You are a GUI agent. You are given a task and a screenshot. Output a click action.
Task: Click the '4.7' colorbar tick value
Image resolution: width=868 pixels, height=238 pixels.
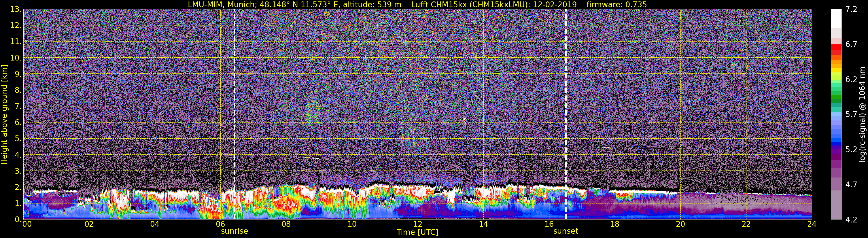point(851,184)
